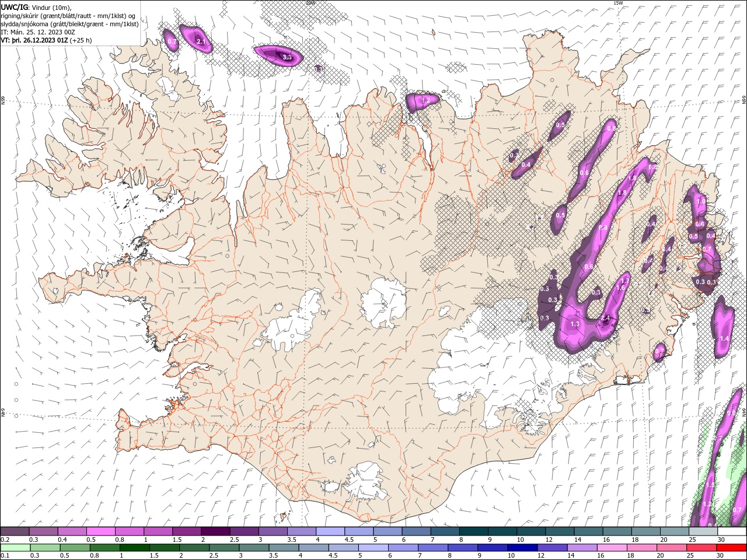
Task: Click the '15W' longitude label at top edge
Action: (618, 3)
